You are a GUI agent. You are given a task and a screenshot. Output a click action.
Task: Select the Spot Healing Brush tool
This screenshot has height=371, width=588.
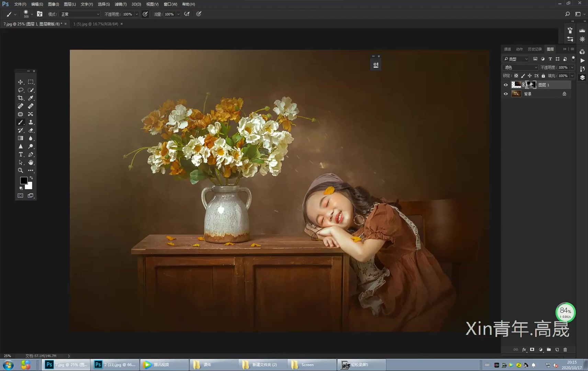point(21,106)
